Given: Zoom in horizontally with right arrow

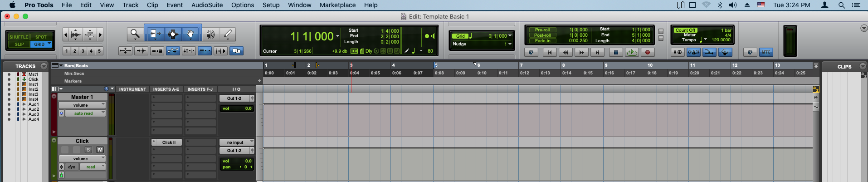Looking at the screenshot, I should coord(100,34).
